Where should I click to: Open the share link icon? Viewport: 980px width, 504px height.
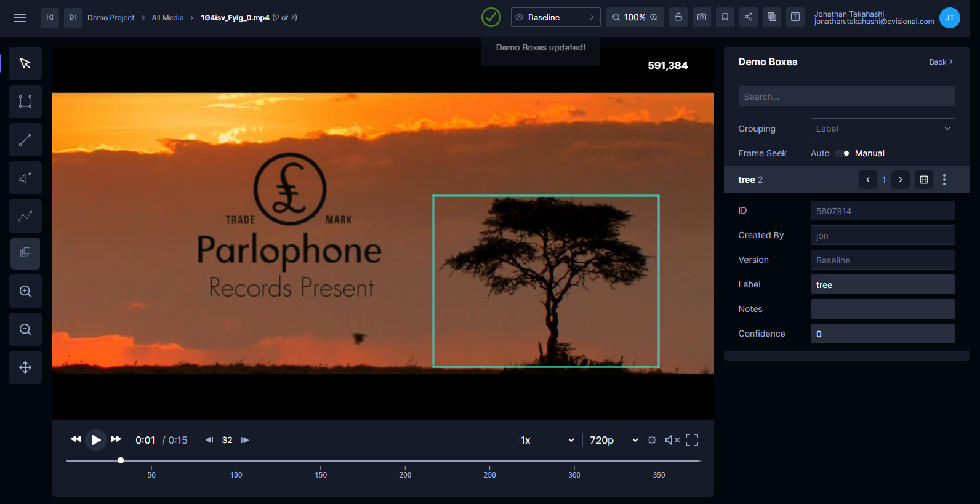click(x=749, y=17)
